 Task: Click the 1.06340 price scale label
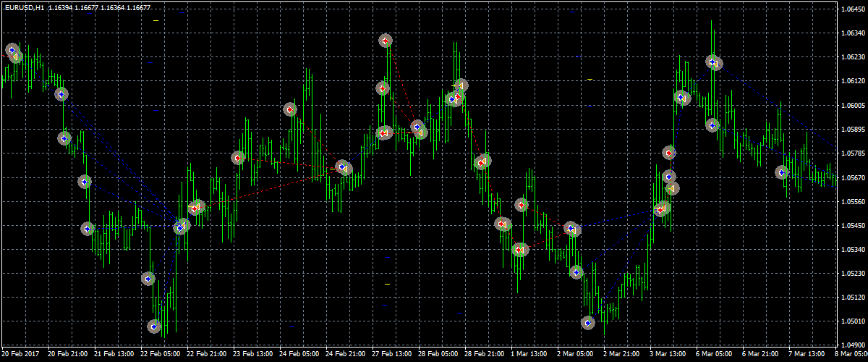[x=854, y=33]
